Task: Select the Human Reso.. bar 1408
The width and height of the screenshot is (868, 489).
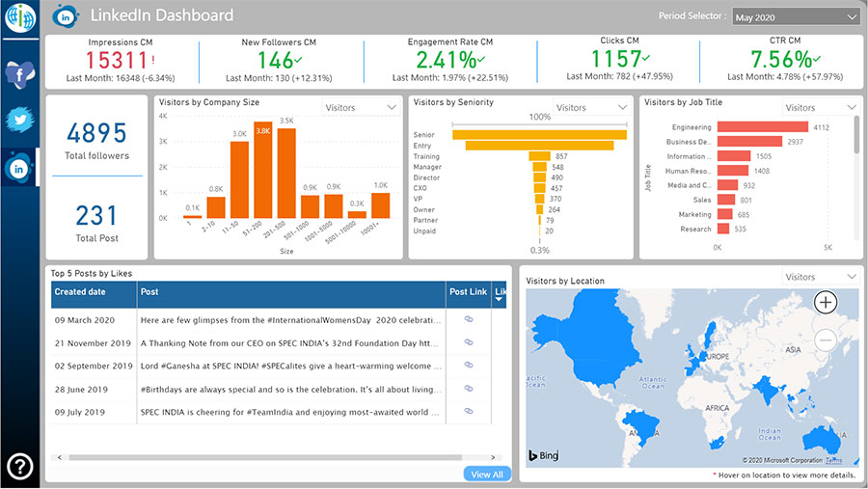Action: click(732, 171)
